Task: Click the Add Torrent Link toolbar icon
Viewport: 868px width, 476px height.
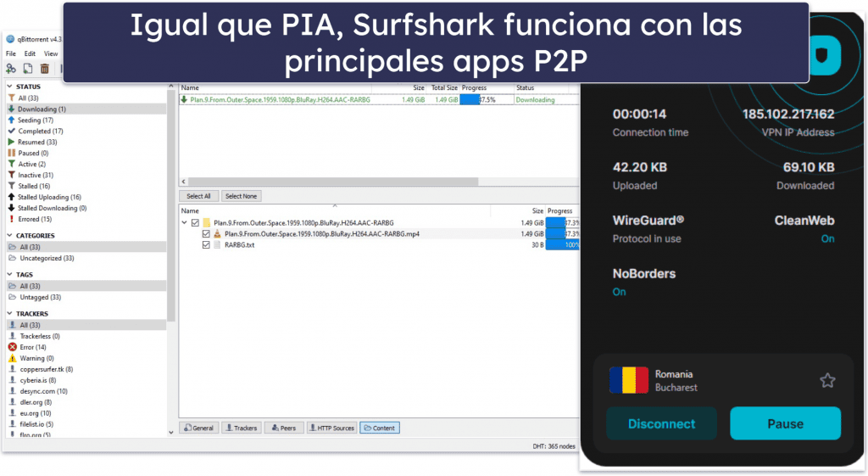Action: tap(10, 69)
